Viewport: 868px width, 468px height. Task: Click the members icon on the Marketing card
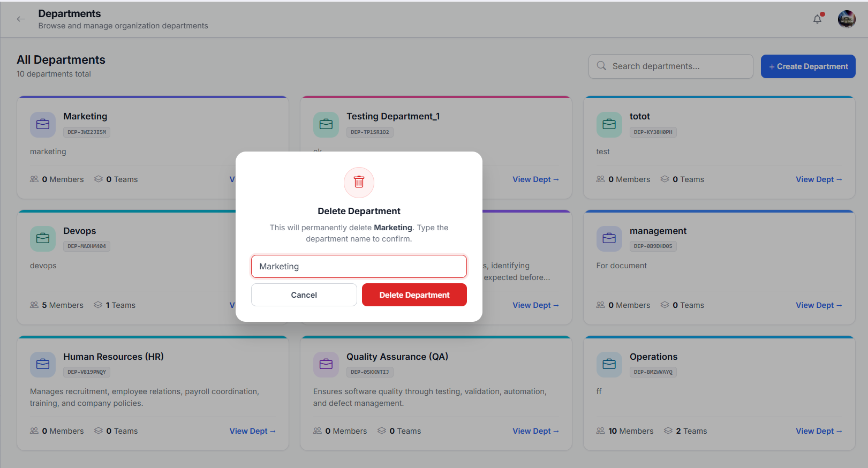point(34,179)
